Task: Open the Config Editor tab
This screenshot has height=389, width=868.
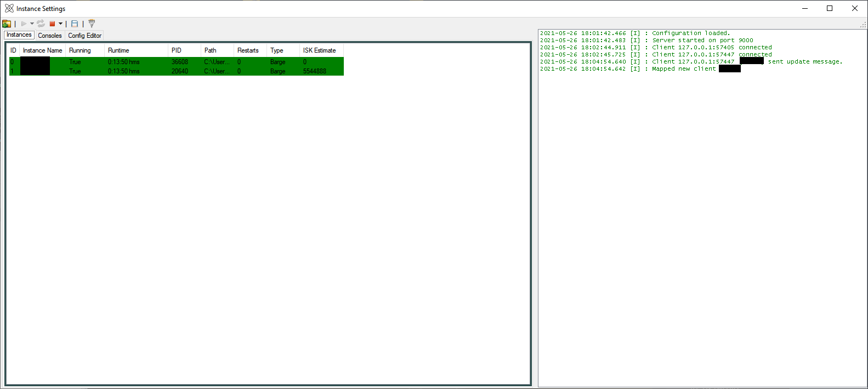Action: (x=85, y=36)
